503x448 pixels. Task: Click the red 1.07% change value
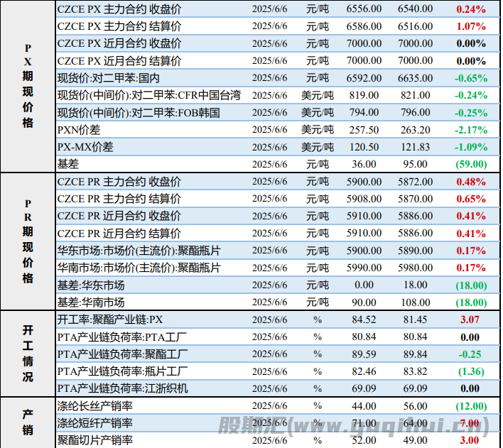[470, 26]
